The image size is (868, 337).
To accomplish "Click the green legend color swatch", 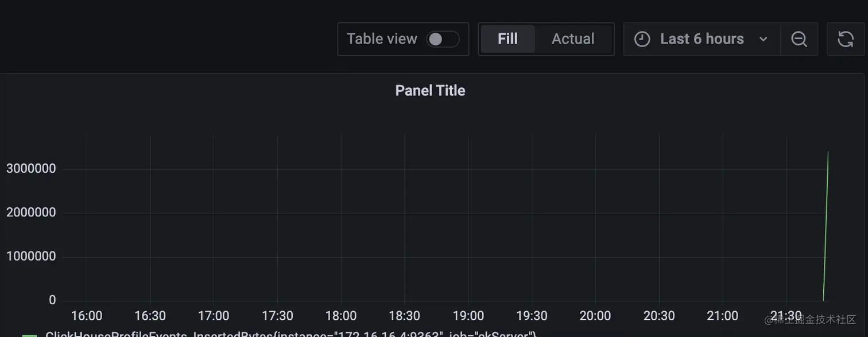I will point(29,334).
